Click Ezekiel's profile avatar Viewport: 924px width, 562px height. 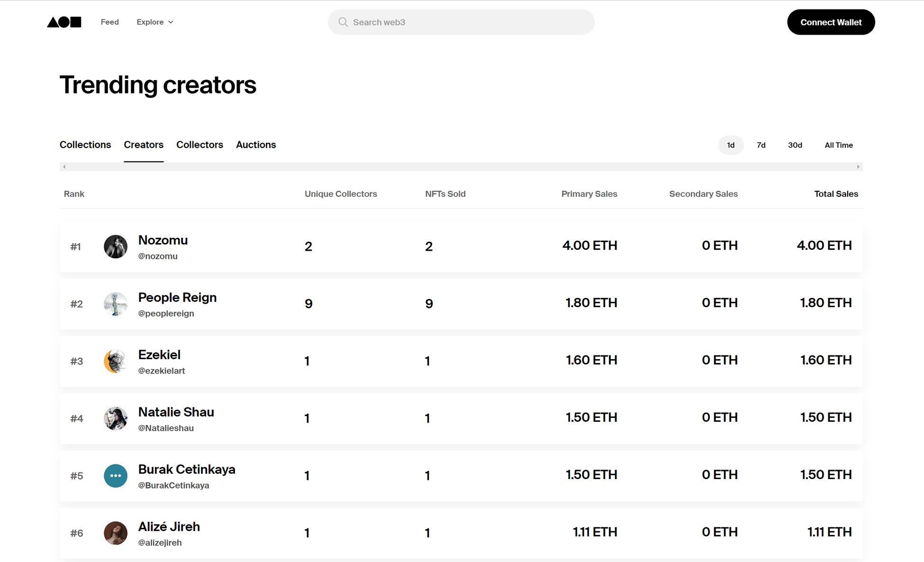116,361
